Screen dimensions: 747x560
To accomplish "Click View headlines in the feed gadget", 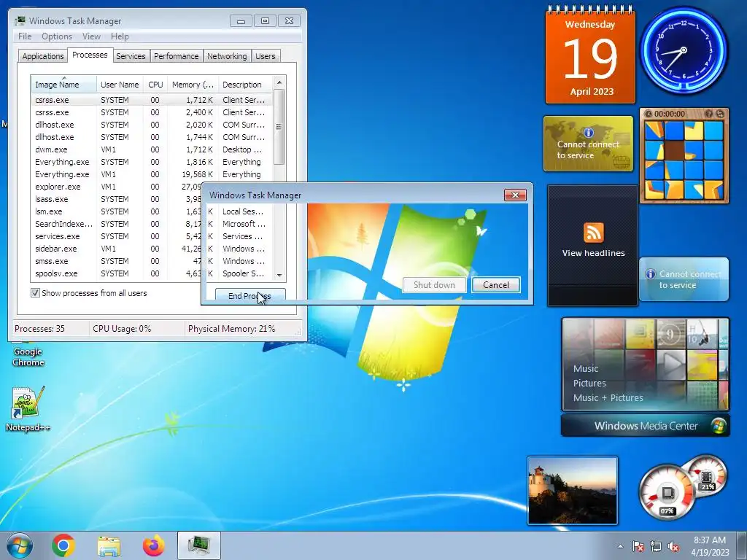I will click(x=593, y=253).
